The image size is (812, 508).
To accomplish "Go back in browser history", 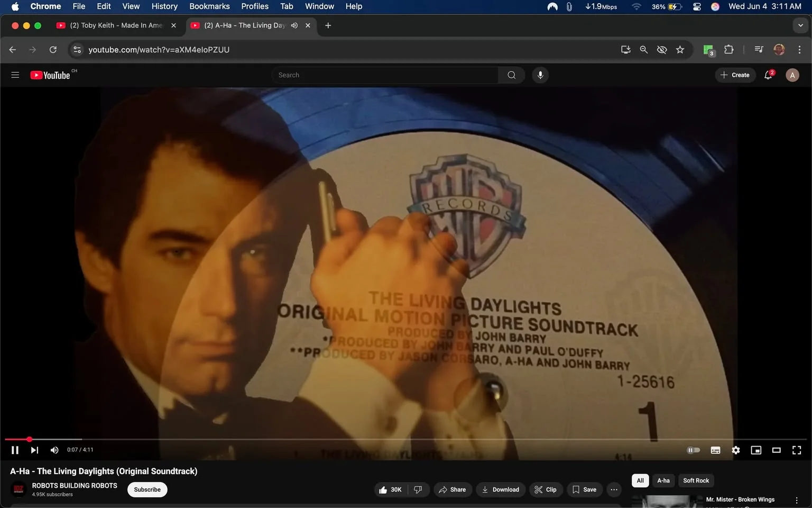I will [x=13, y=50].
